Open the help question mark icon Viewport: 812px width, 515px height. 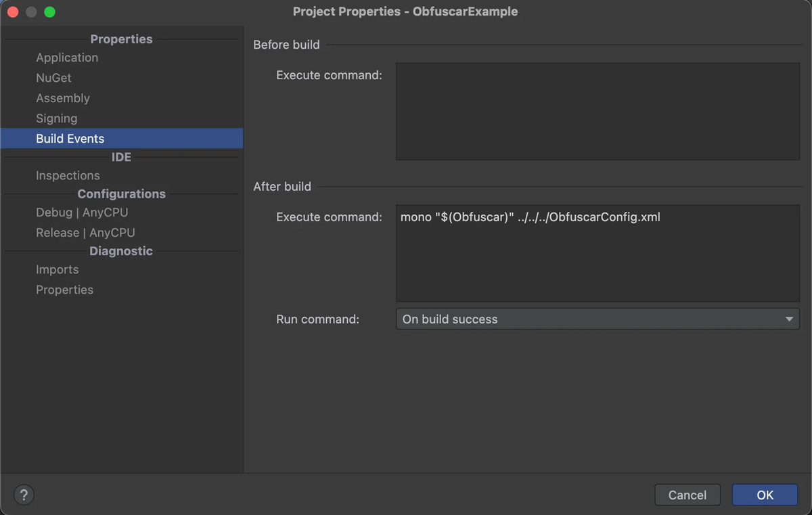(x=24, y=495)
